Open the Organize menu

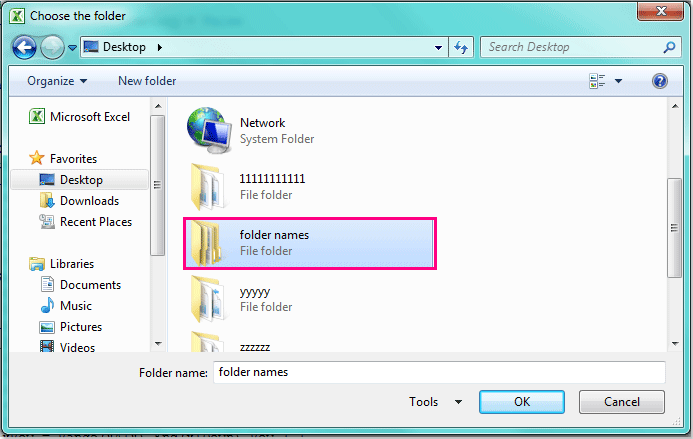pos(57,81)
